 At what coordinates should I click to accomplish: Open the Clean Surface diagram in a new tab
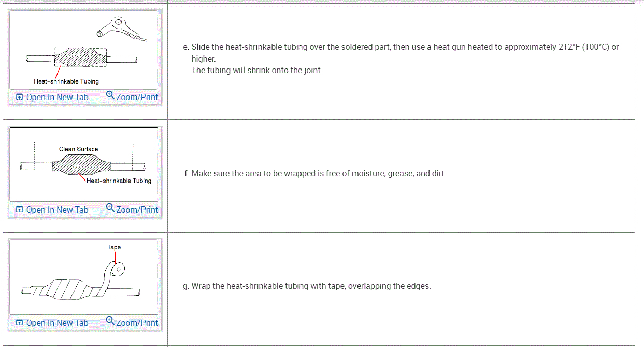click(x=52, y=210)
